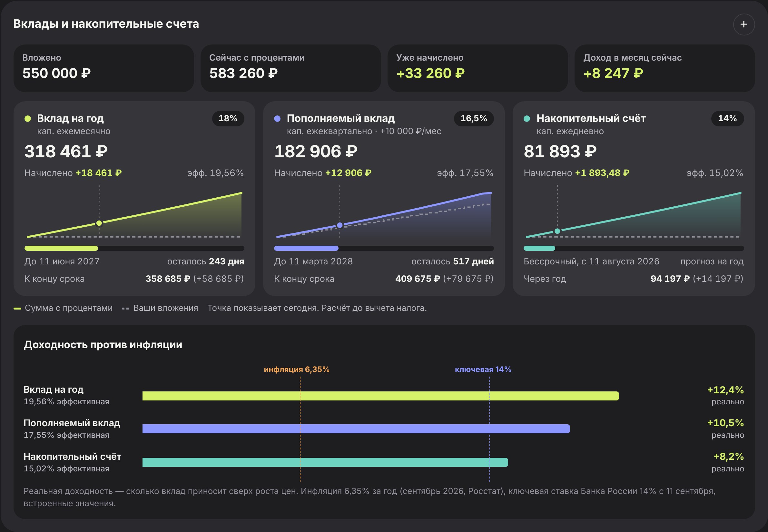Click the эфф. 17,55% label on the card

point(465,173)
